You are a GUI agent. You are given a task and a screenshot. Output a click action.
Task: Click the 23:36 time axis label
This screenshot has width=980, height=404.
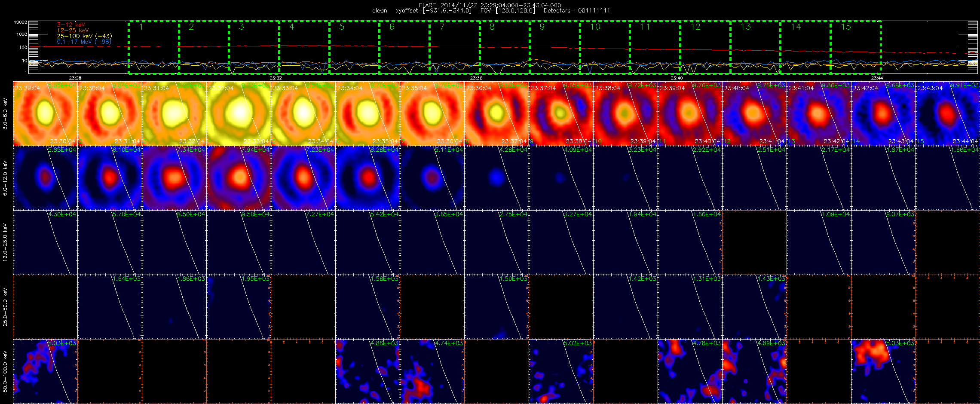tap(476, 78)
